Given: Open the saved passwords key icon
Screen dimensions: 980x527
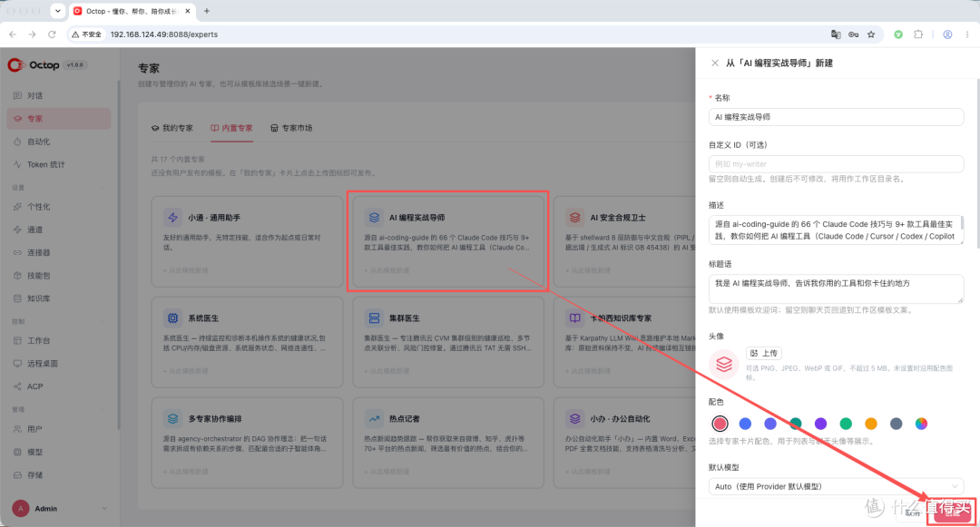Looking at the screenshot, I should [x=853, y=34].
